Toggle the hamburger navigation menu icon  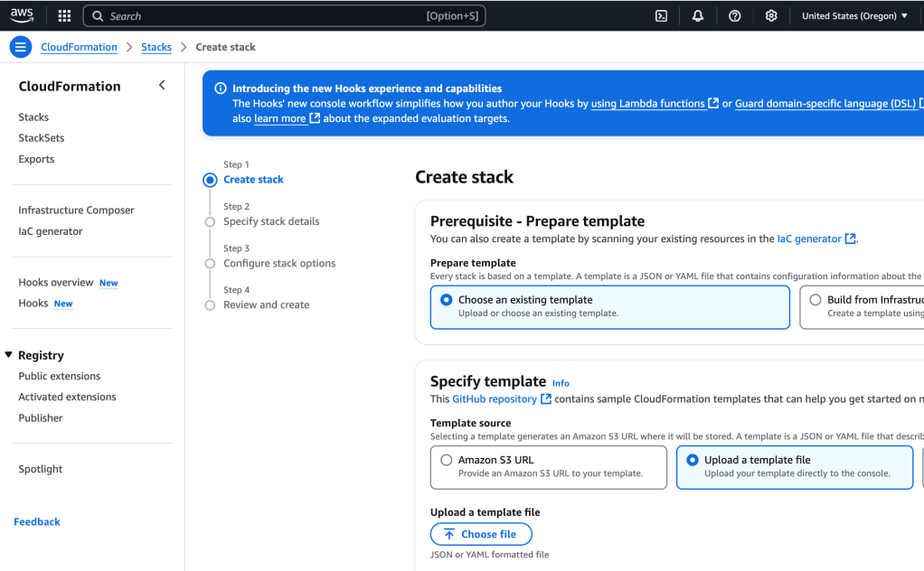point(21,47)
